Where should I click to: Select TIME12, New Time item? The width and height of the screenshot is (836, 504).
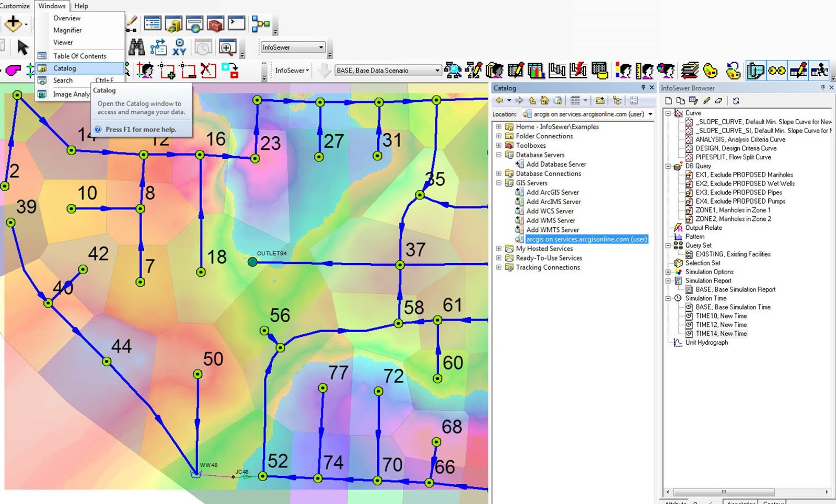click(721, 325)
